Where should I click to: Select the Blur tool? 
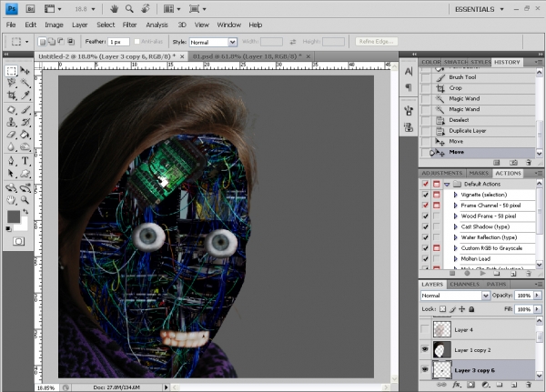(11, 147)
